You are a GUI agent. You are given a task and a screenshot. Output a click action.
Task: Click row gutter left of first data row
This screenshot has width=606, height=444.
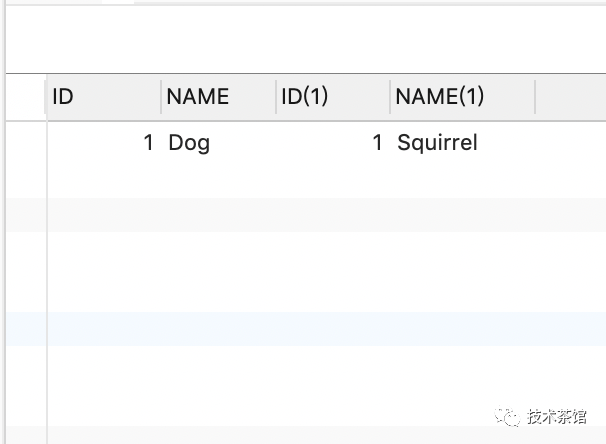point(26,143)
